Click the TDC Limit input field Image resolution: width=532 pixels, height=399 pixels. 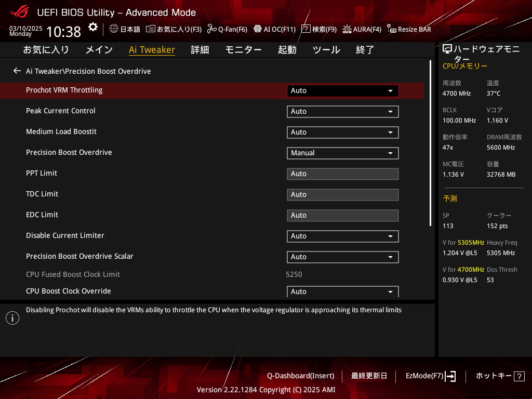pos(343,194)
